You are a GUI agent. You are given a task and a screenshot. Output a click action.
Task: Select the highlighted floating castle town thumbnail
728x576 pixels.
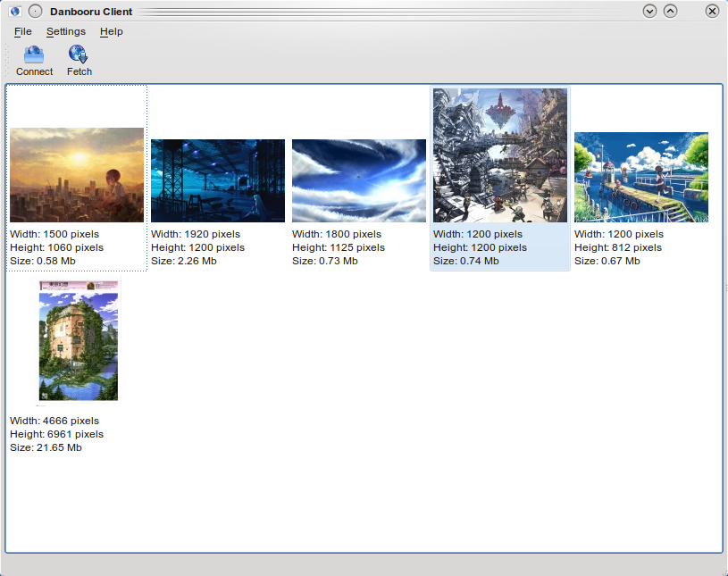point(500,155)
